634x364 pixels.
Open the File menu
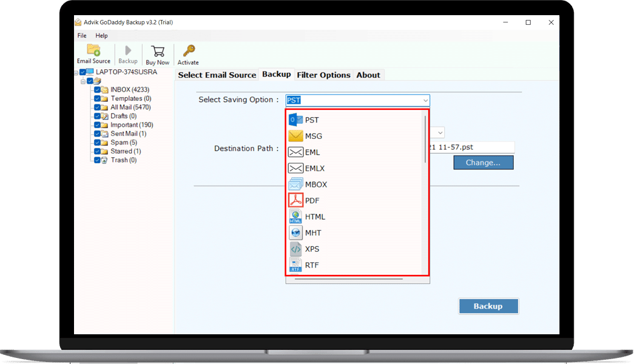click(x=82, y=36)
